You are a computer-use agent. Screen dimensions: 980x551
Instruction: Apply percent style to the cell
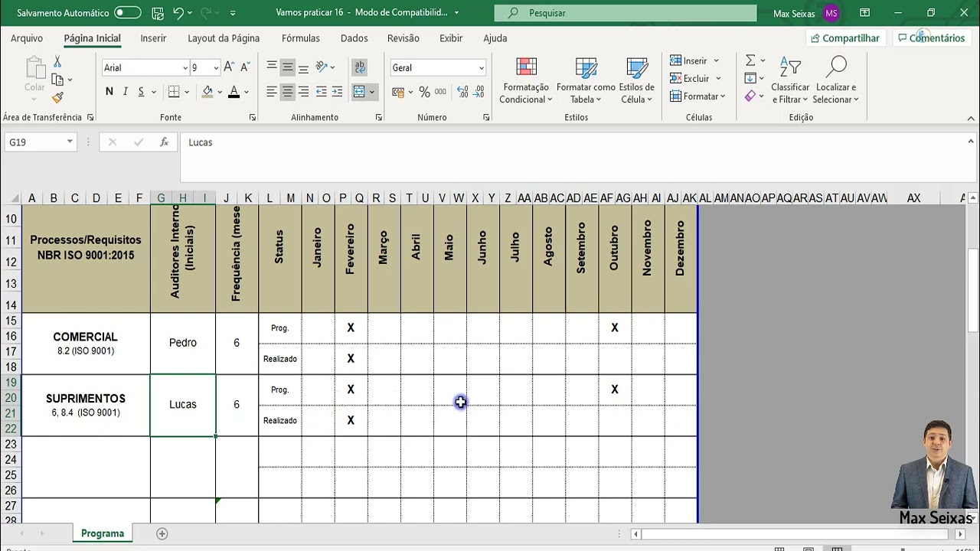pyautogui.click(x=424, y=92)
